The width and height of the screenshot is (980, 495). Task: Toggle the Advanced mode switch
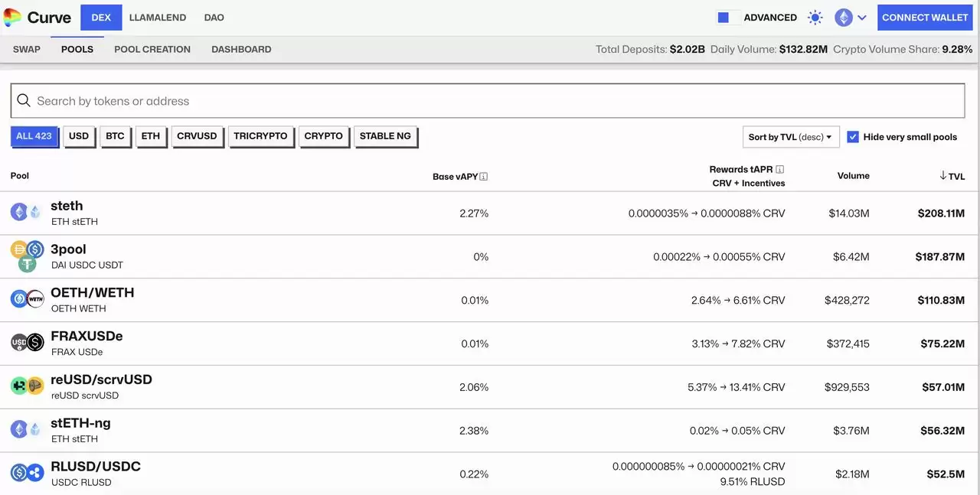728,18
